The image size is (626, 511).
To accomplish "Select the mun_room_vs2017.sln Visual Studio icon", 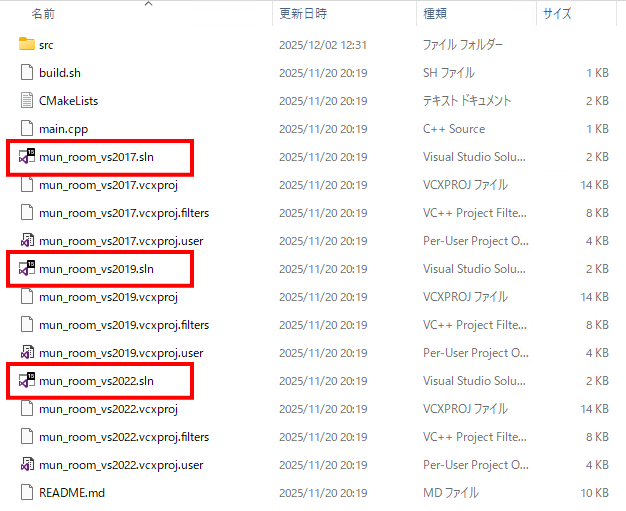I will [27, 157].
